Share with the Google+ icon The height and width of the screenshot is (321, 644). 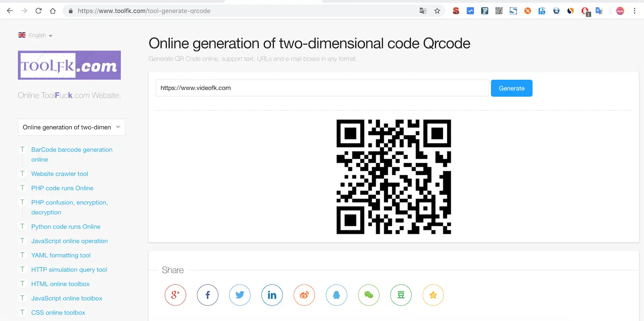point(175,295)
